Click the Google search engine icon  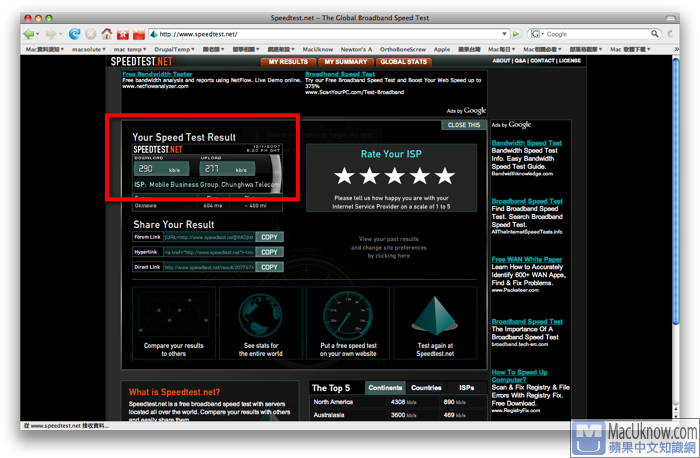pos(535,34)
